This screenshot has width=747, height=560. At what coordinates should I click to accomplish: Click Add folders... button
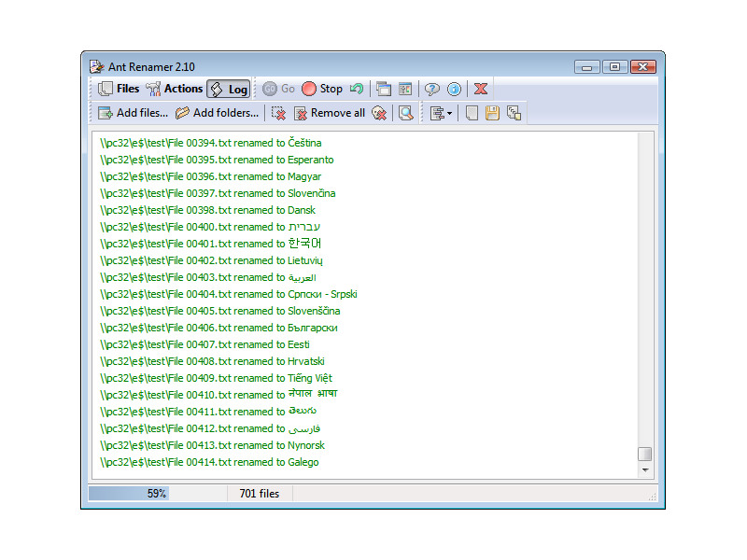pyautogui.click(x=217, y=113)
